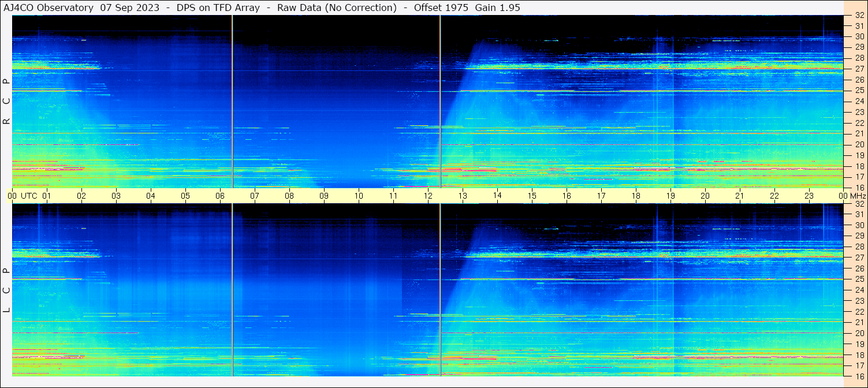The image size is (868, 388).
Task: Click hour label 02 on time axis
Action: click(81, 196)
